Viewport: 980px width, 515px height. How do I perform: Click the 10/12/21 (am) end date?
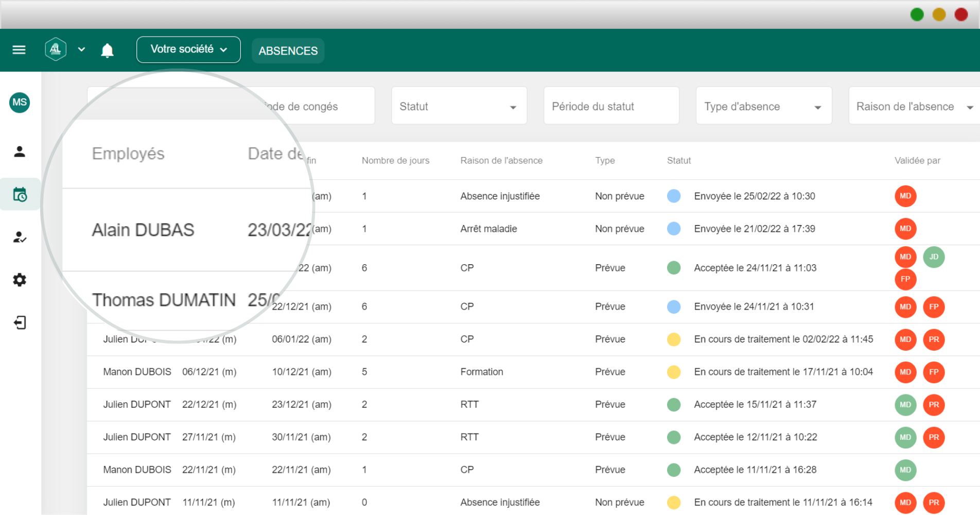[302, 372]
